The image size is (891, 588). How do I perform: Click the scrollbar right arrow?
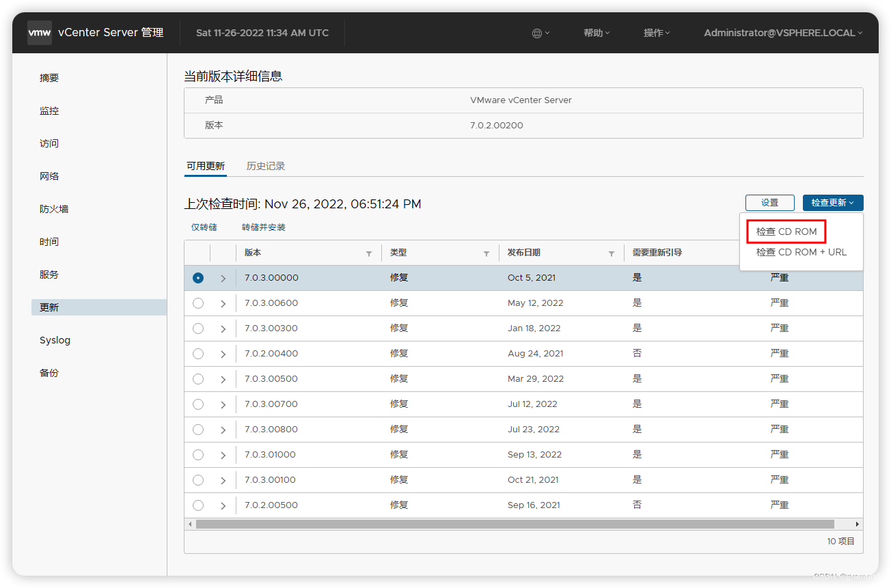click(x=858, y=524)
